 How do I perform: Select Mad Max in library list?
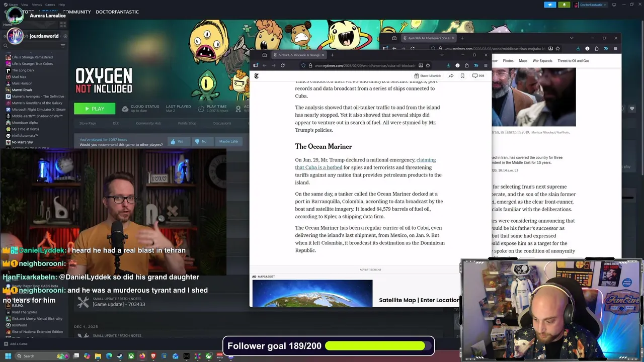coord(19,77)
